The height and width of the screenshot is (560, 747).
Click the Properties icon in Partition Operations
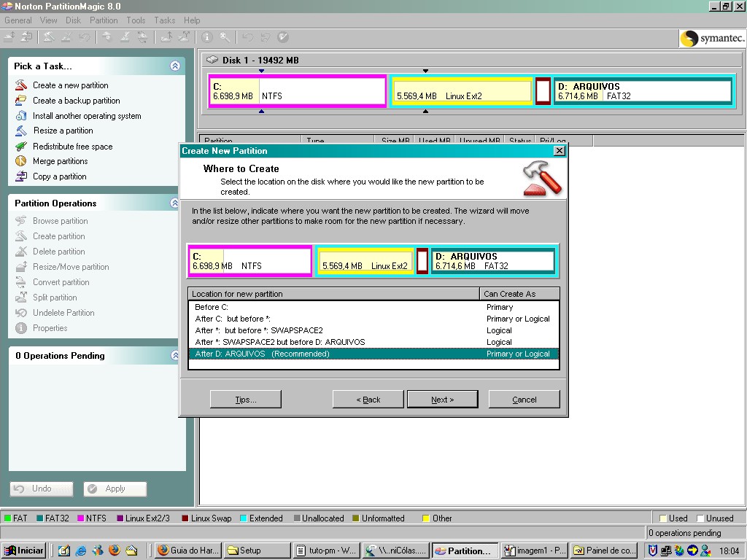(x=21, y=328)
